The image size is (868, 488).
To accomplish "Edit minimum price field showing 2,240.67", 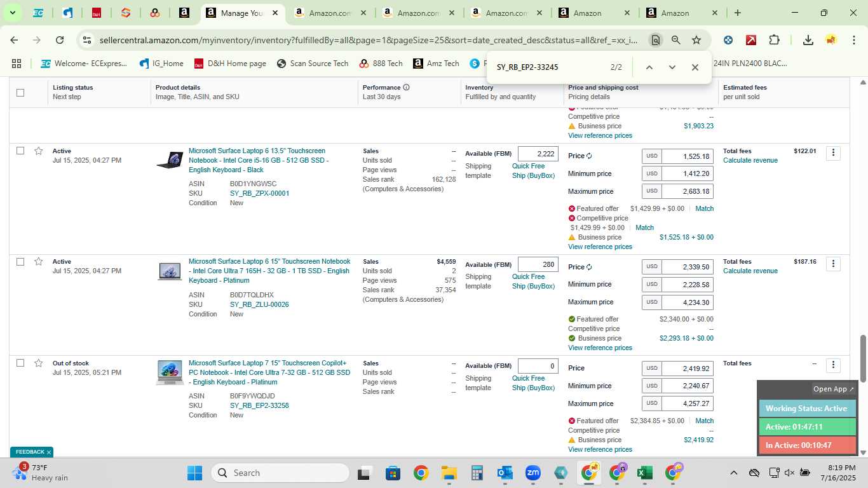I will point(688,386).
